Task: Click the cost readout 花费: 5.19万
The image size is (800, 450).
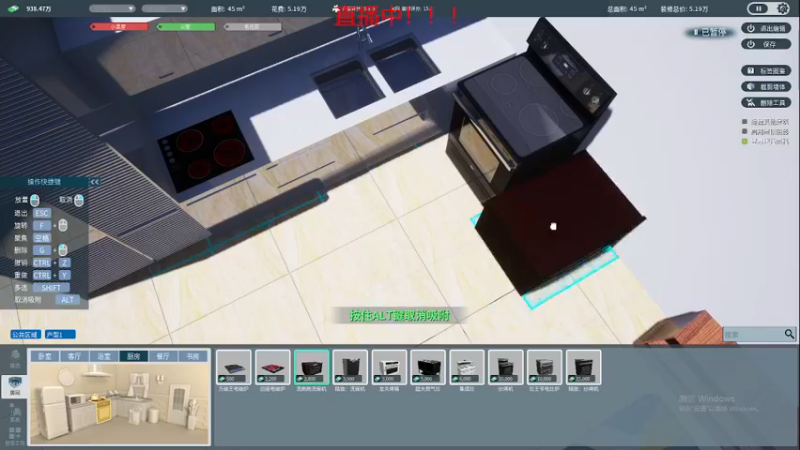Action: 289,9
